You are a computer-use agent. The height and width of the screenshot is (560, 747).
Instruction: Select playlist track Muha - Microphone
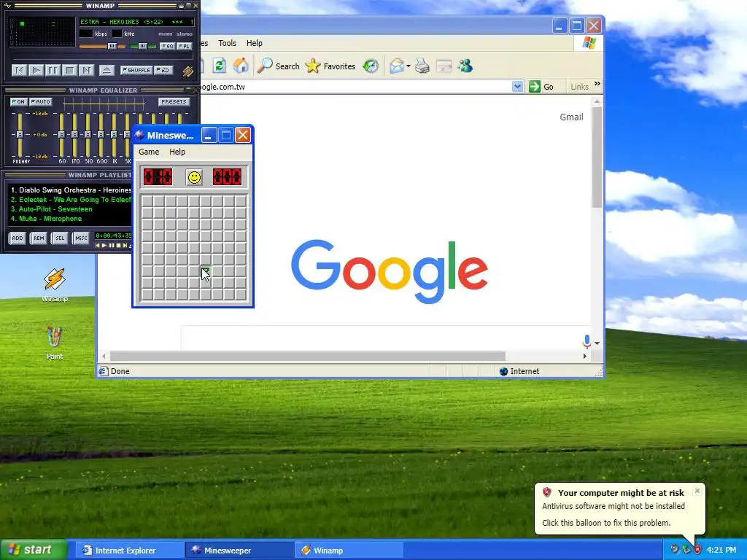(46, 219)
